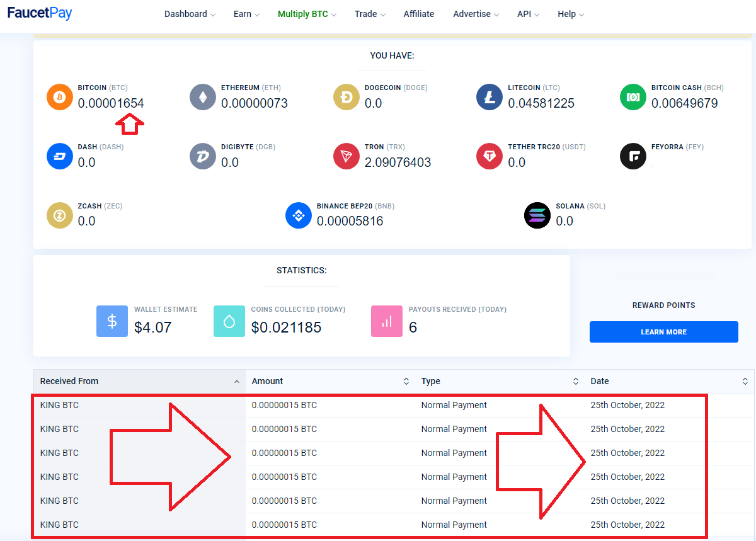Click the first KING BTC row sender

[59, 405]
